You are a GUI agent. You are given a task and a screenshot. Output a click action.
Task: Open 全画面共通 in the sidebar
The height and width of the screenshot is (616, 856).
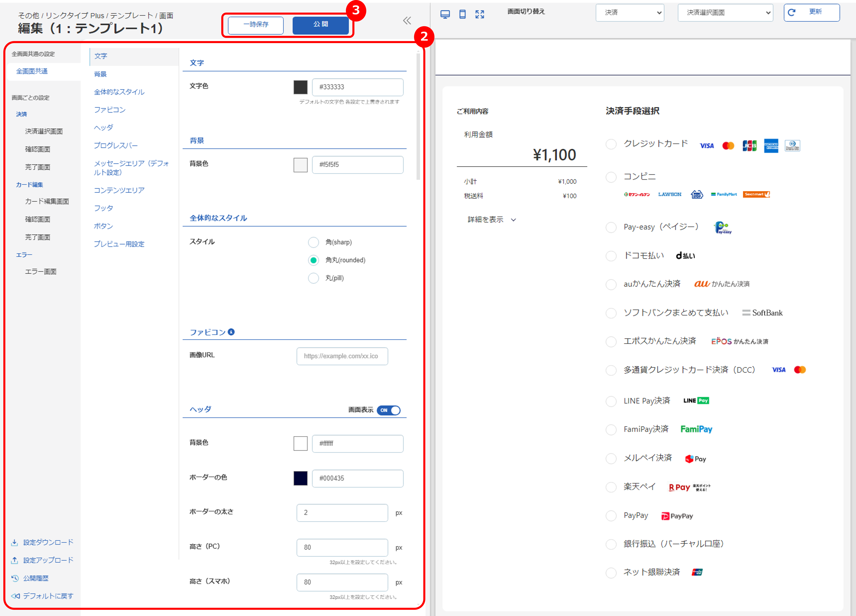[x=32, y=71]
